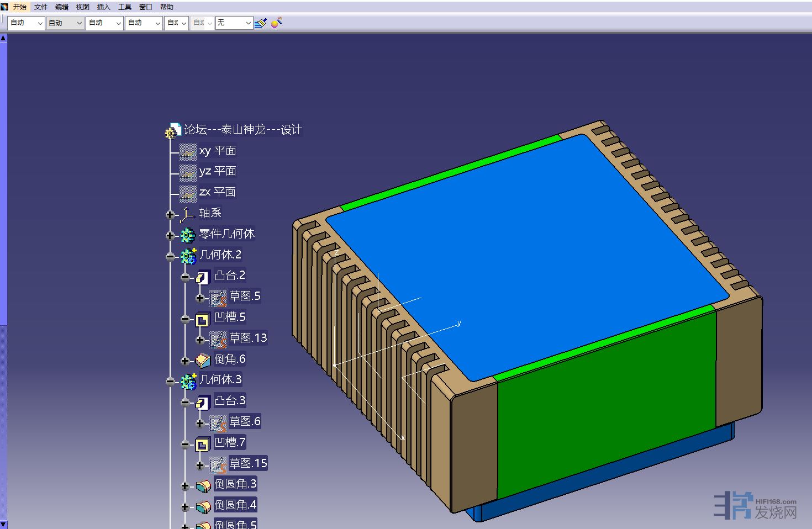Open the 无 dropdown in toolbar
The width and height of the screenshot is (812, 529).
point(234,23)
